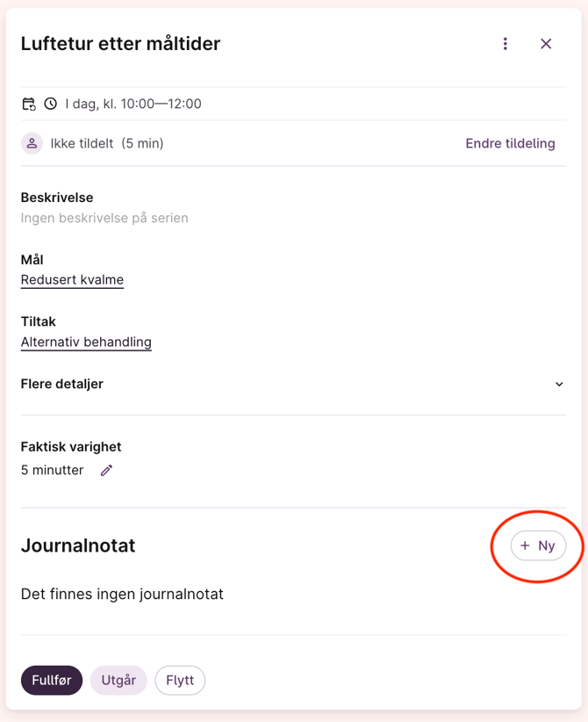Viewport: 588px width, 722px height.
Task: Click Endre tildeling to change assignment
Action: click(510, 143)
